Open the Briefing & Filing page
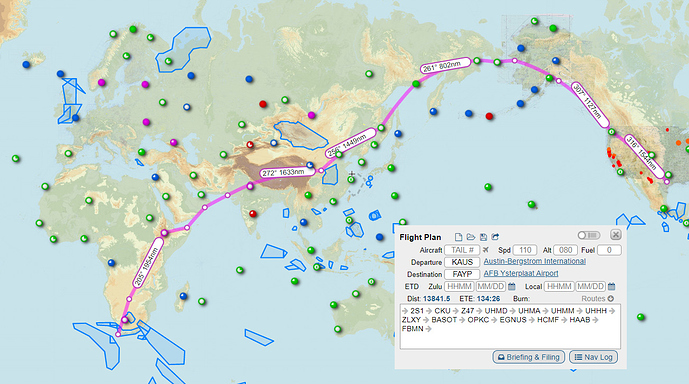689x384 pixels. tap(529, 357)
